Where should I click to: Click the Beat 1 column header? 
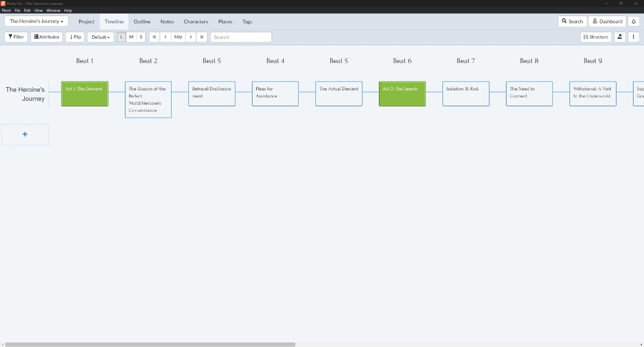pos(85,61)
